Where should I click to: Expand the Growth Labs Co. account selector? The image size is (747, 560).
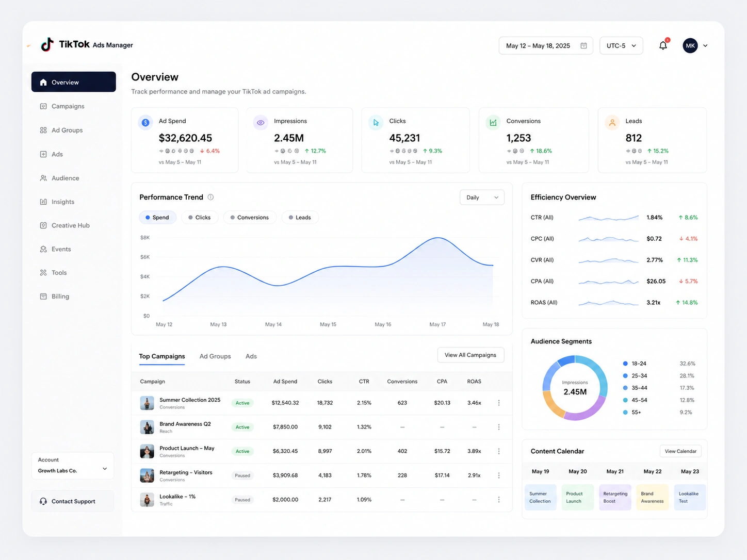(73, 466)
